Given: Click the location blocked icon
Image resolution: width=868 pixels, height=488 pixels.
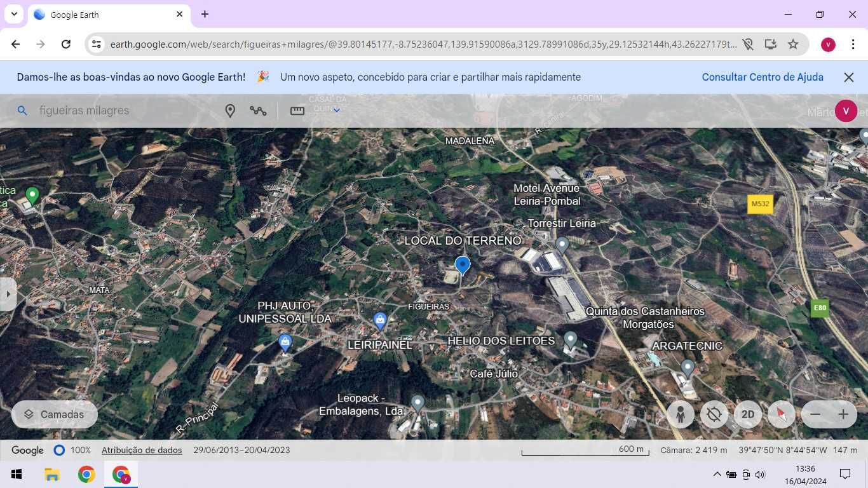Looking at the screenshot, I should 748,44.
